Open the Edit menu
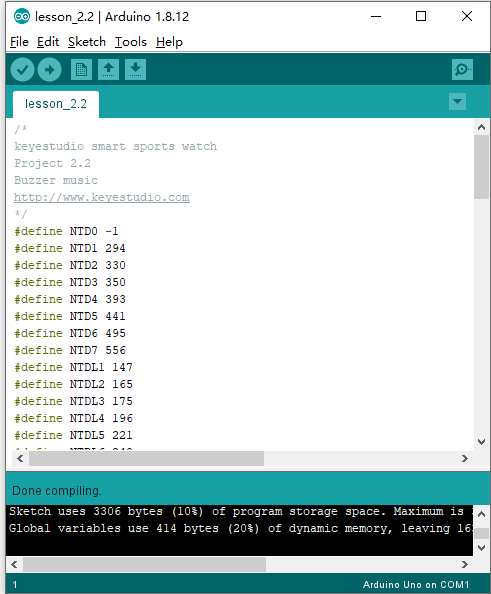Image resolution: width=491 pixels, height=594 pixels. click(x=48, y=42)
